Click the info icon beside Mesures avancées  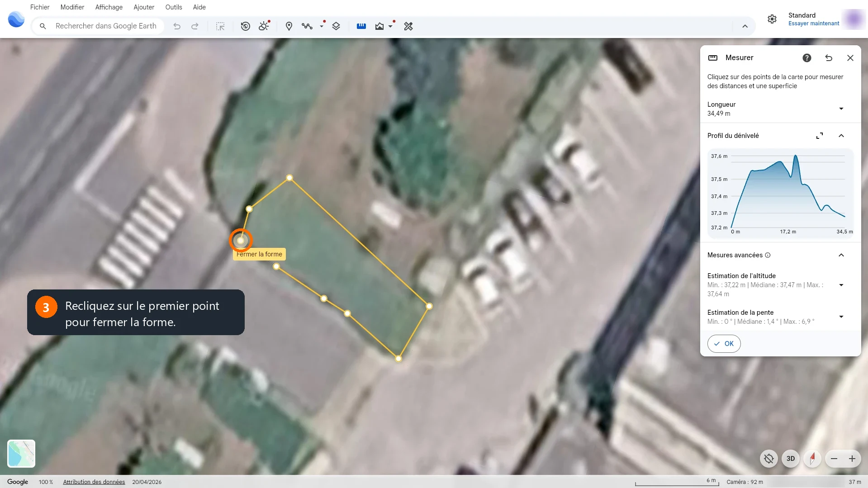coord(768,255)
